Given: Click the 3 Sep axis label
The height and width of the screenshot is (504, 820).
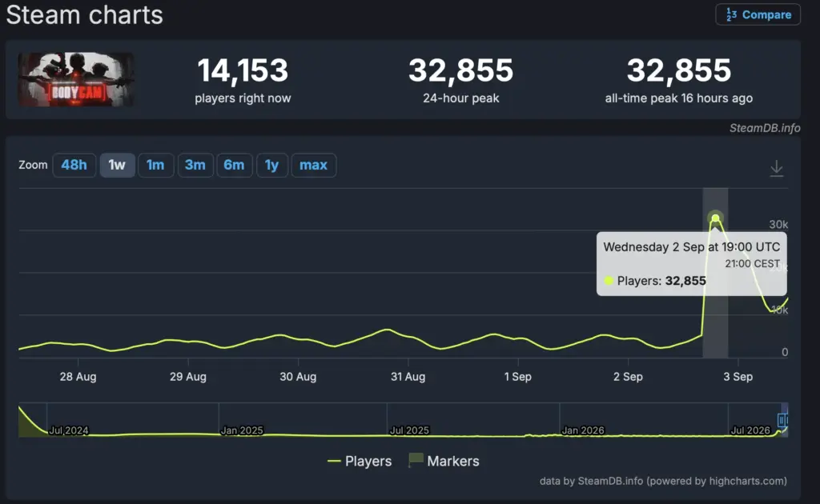Looking at the screenshot, I should tap(738, 377).
